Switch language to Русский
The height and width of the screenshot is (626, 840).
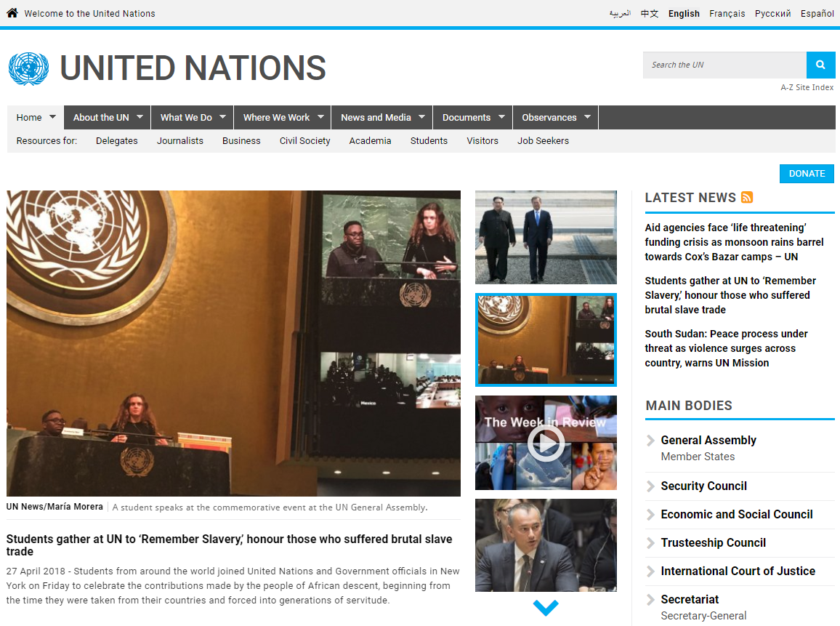pyautogui.click(x=772, y=13)
